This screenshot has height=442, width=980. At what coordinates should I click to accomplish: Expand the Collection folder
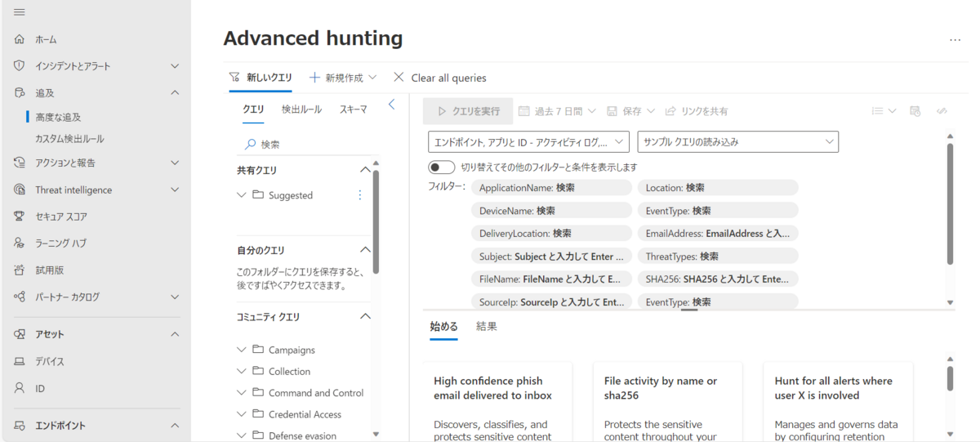pyautogui.click(x=241, y=371)
